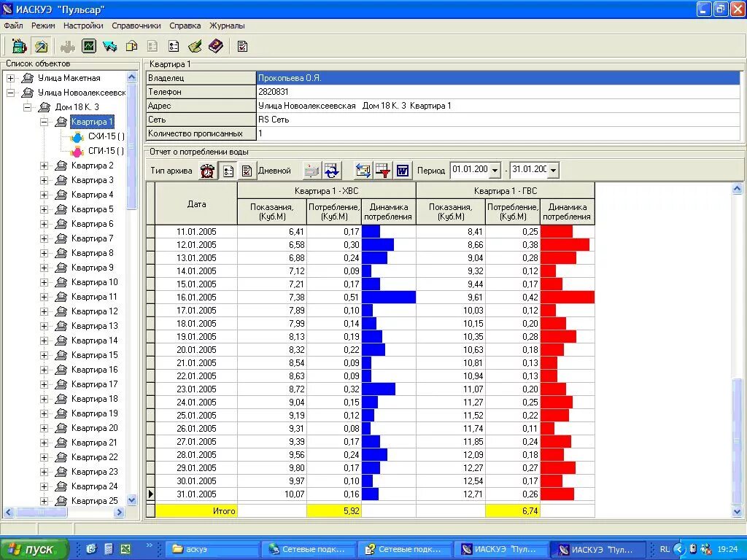Open the green graph monitor icon
This screenshot has height=560, width=747.
(89, 46)
